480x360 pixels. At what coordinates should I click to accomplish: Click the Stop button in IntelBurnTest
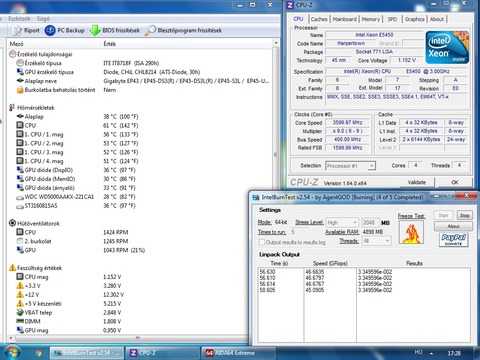465,215
